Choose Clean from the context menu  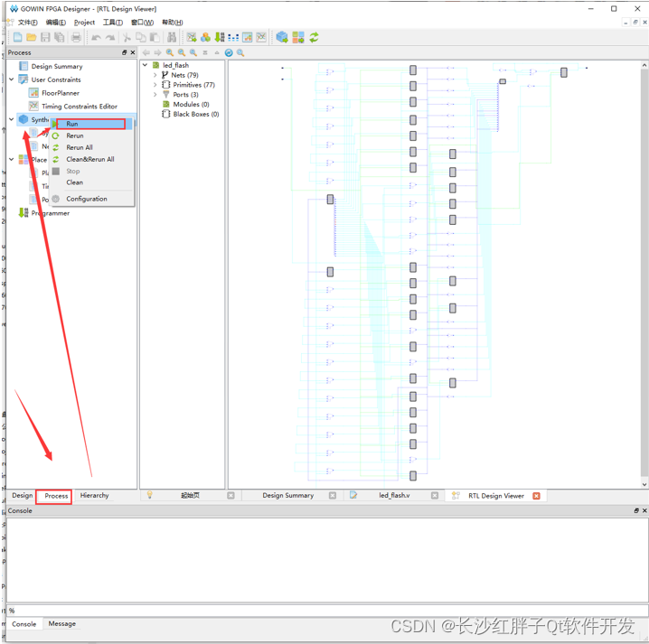point(91,182)
